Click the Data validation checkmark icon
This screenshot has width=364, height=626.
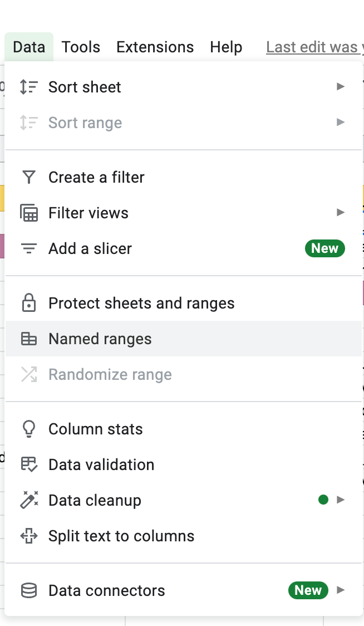click(28, 464)
